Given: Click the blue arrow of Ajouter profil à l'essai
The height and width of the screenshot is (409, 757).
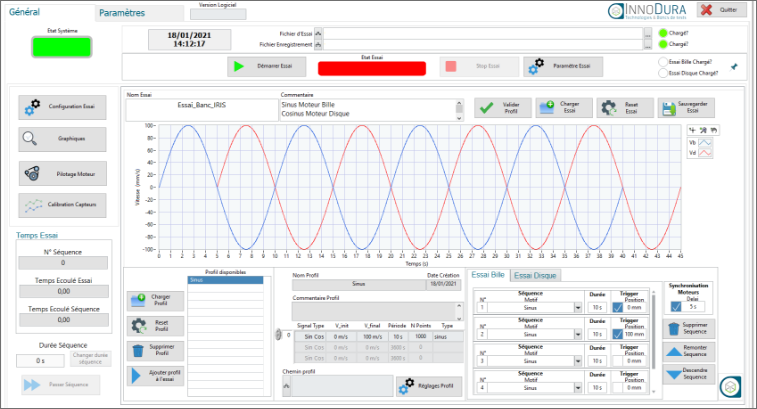Looking at the screenshot, I should pyautogui.click(x=136, y=376).
